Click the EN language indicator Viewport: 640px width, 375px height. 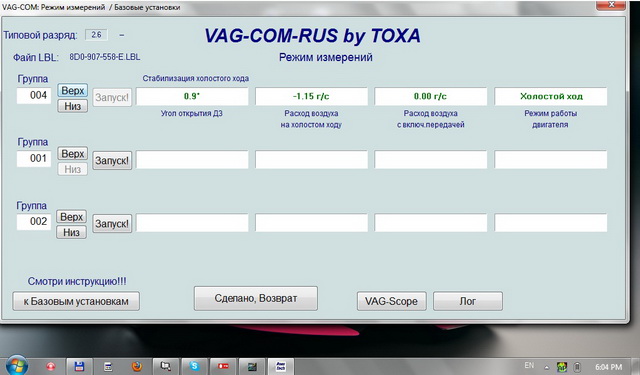[529, 365]
